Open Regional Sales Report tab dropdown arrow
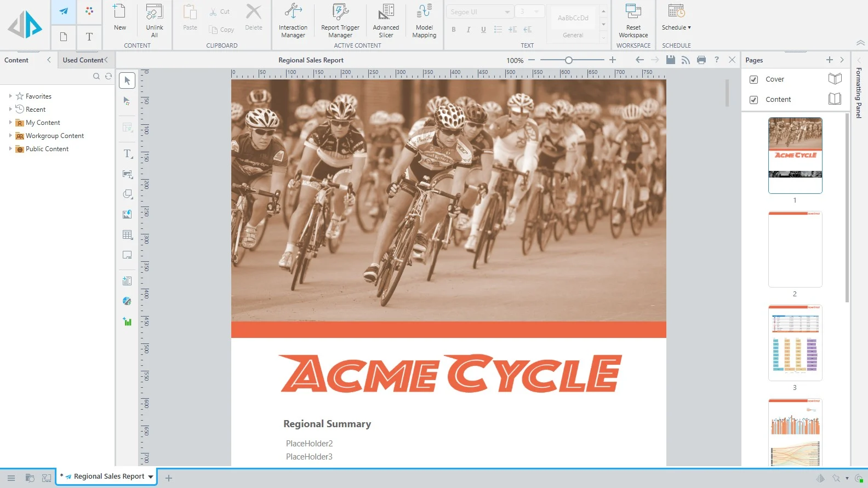The width and height of the screenshot is (868, 488). (151, 477)
